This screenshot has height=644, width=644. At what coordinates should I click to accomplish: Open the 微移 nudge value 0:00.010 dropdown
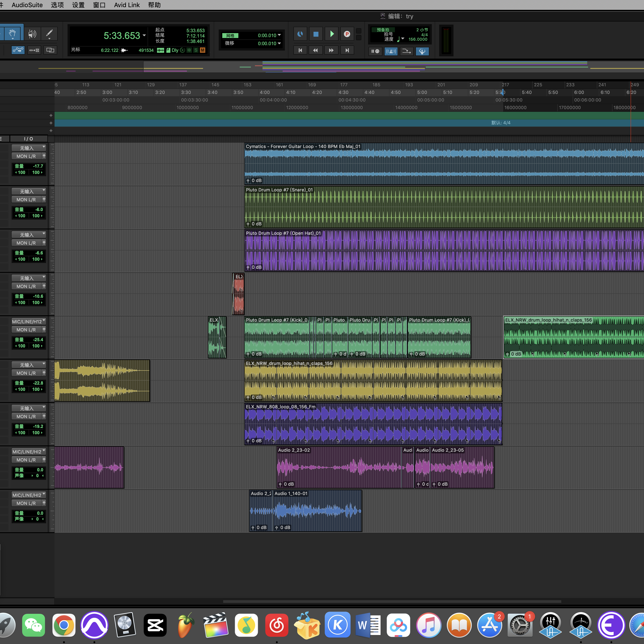point(279,43)
